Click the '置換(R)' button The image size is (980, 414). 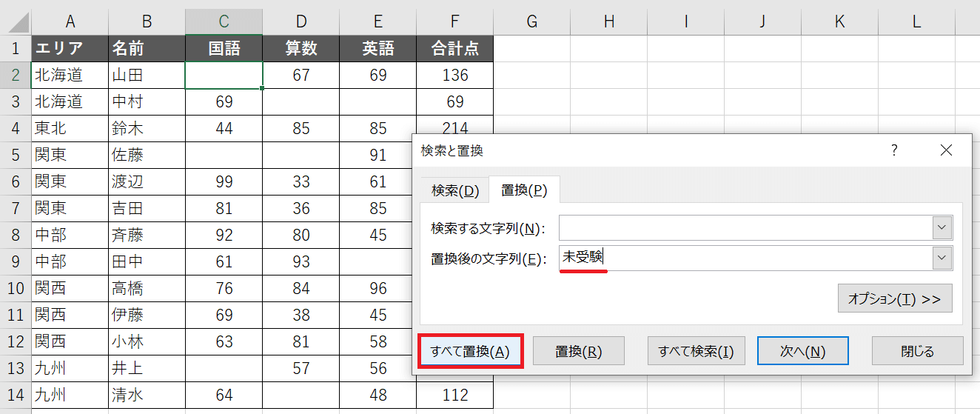579,351
